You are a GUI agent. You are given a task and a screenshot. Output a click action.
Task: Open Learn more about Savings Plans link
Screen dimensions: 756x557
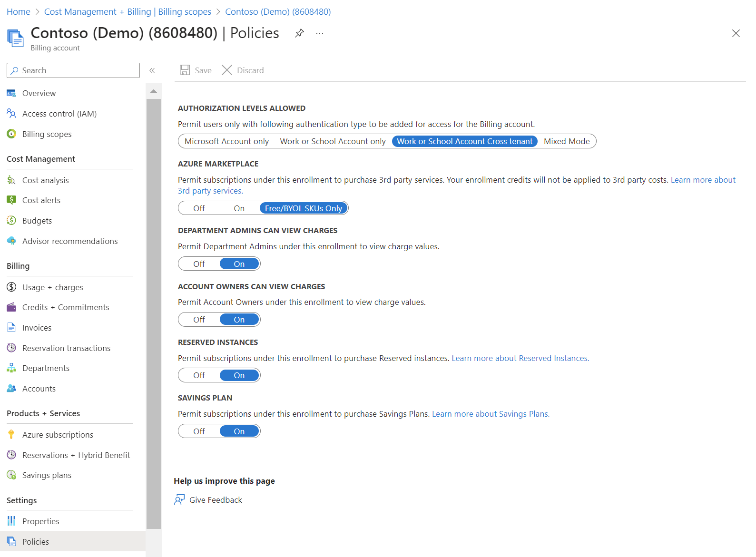point(491,414)
